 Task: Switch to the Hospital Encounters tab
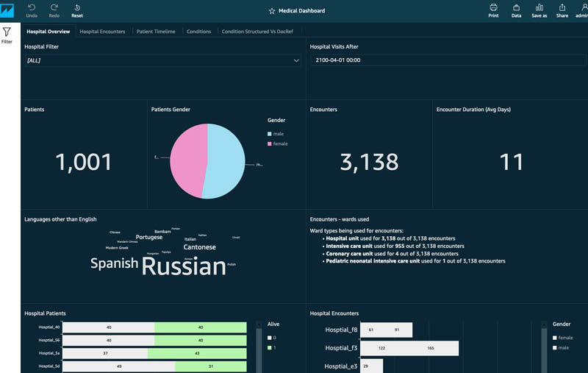pyautogui.click(x=102, y=32)
